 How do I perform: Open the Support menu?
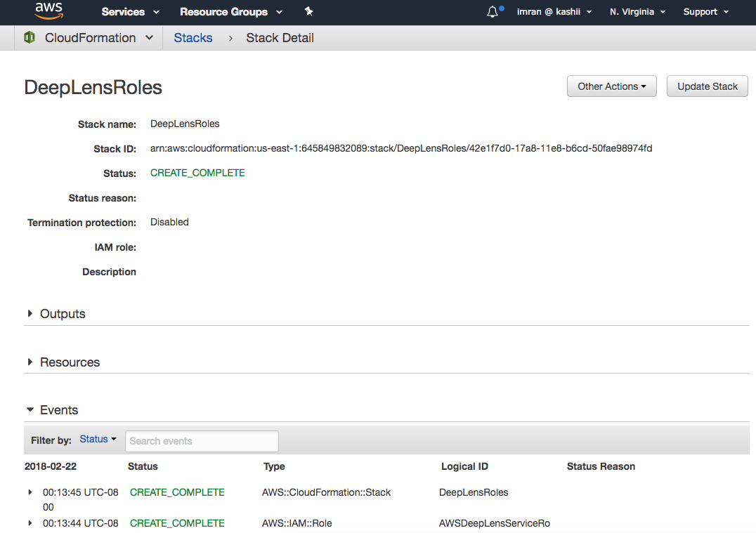[705, 12]
